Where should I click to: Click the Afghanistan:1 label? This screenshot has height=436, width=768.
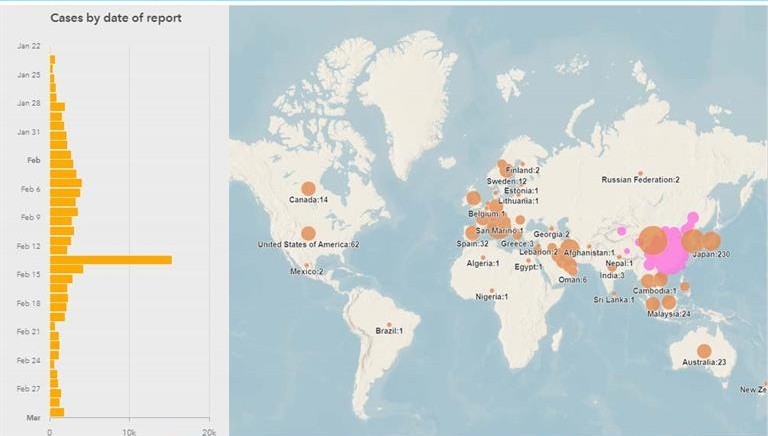tap(589, 253)
